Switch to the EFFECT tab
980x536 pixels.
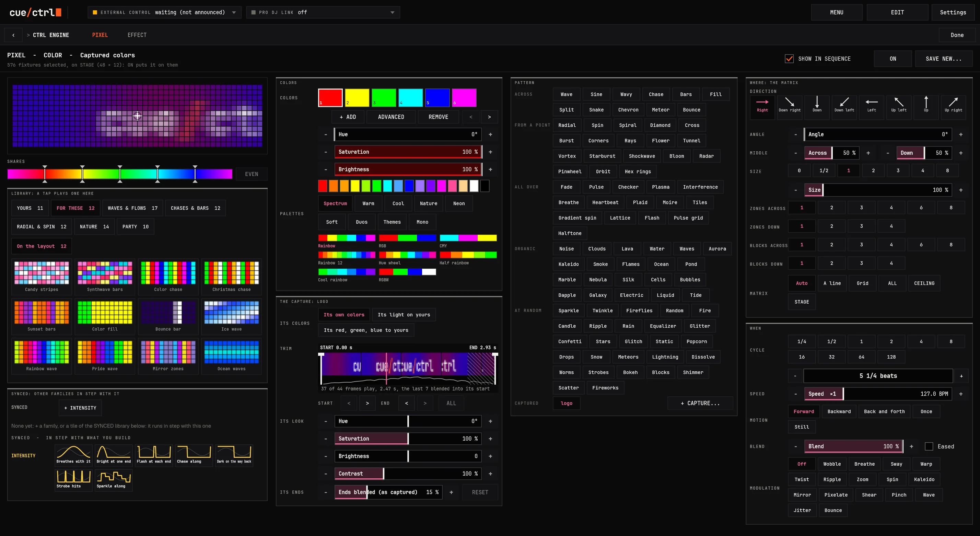tap(137, 35)
